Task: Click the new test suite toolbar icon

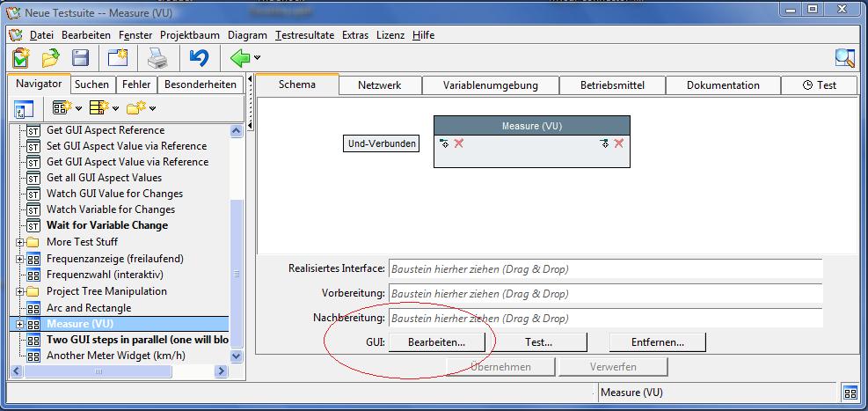Action: click(20, 59)
